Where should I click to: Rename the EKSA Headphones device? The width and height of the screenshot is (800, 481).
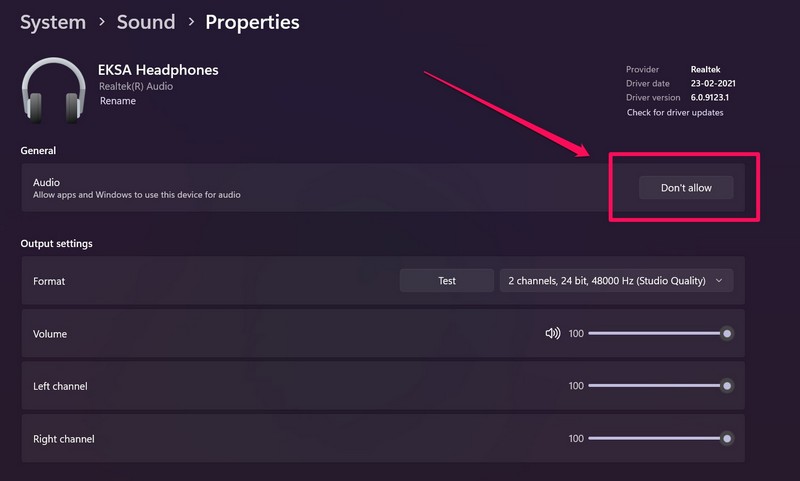click(118, 101)
